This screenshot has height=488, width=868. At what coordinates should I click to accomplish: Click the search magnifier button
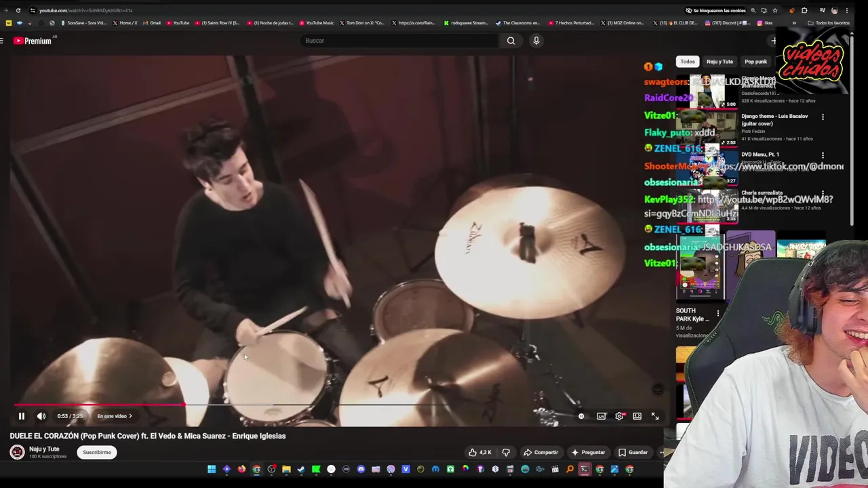tap(511, 41)
